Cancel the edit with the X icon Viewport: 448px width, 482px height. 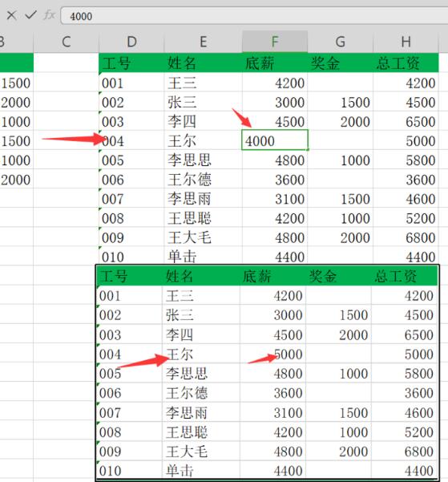pos(12,15)
